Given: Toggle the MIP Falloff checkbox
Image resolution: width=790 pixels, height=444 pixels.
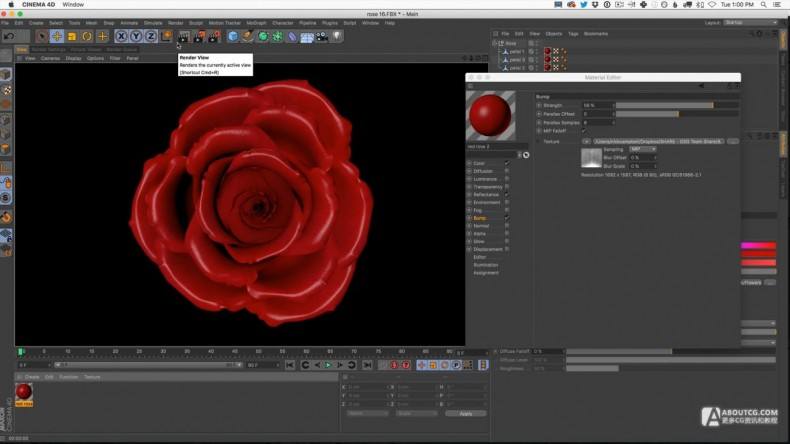Looking at the screenshot, I should [x=584, y=131].
